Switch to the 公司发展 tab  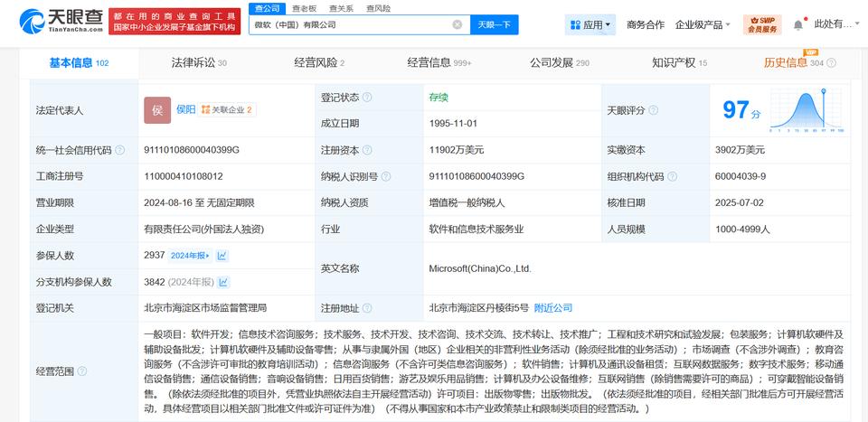(560, 63)
